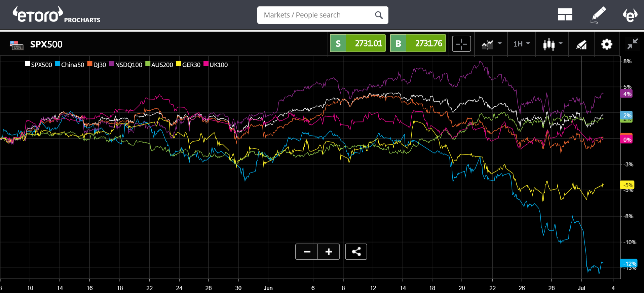Image resolution: width=644 pixels, height=293 pixels.
Task: Click the white SPX500 legend swatch
Action: (28, 64)
